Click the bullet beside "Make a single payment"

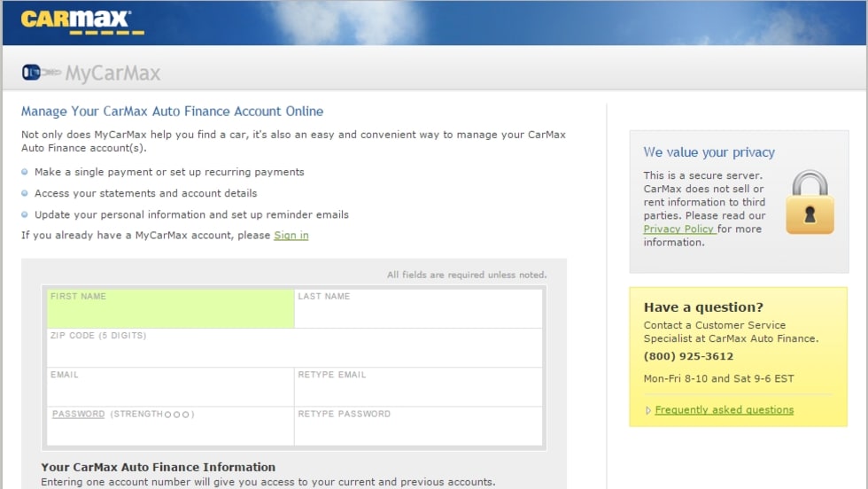point(25,172)
